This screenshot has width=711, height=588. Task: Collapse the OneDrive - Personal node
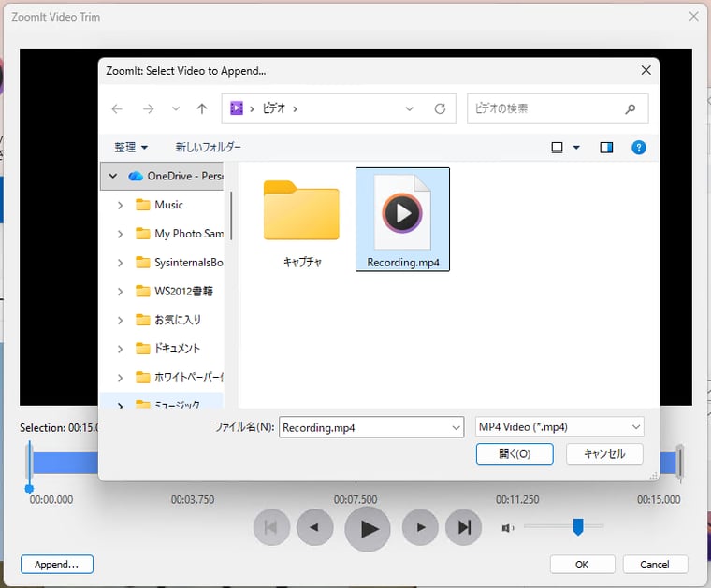point(113,176)
